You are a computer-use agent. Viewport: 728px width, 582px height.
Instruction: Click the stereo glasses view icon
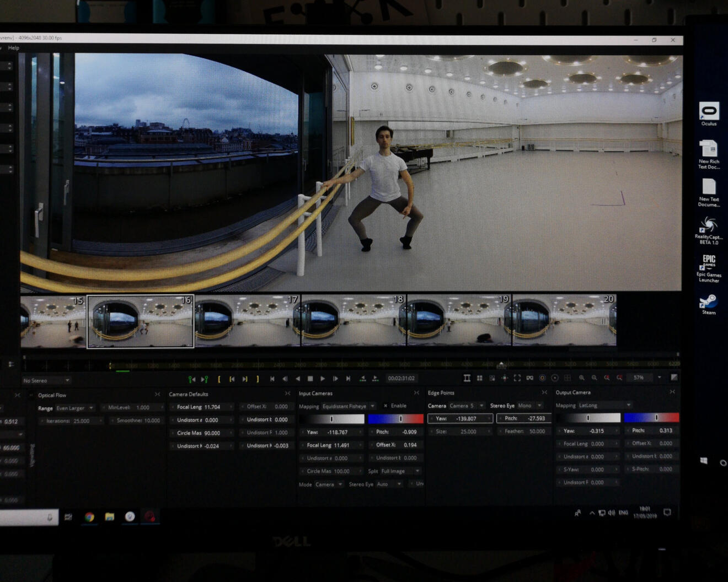pos(529,378)
